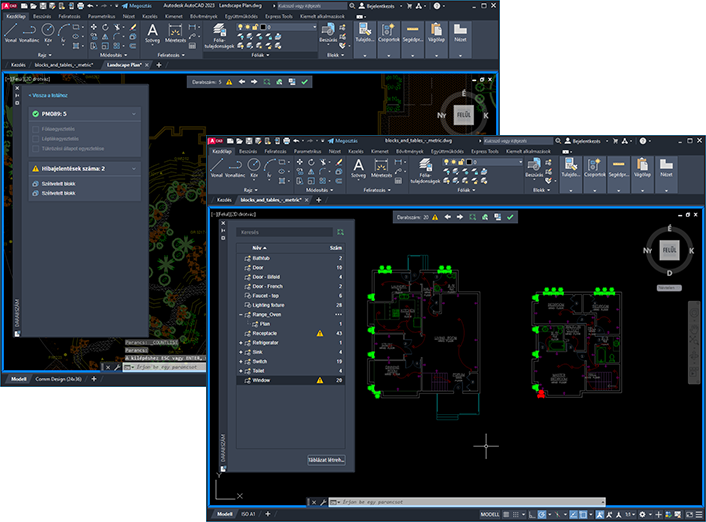Click the Bejelentkezés sign-in button in the front window title bar
706x522 pixels.
[583, 141]
